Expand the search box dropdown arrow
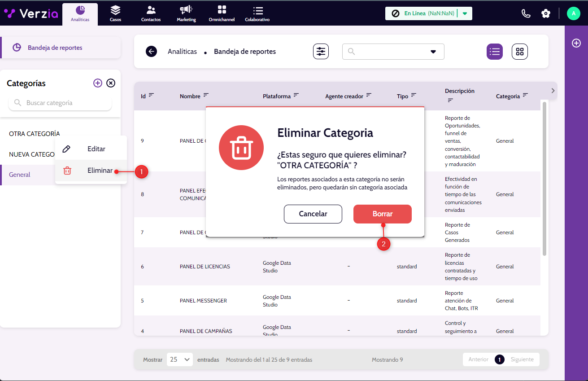588x381 pixels. 433,52
